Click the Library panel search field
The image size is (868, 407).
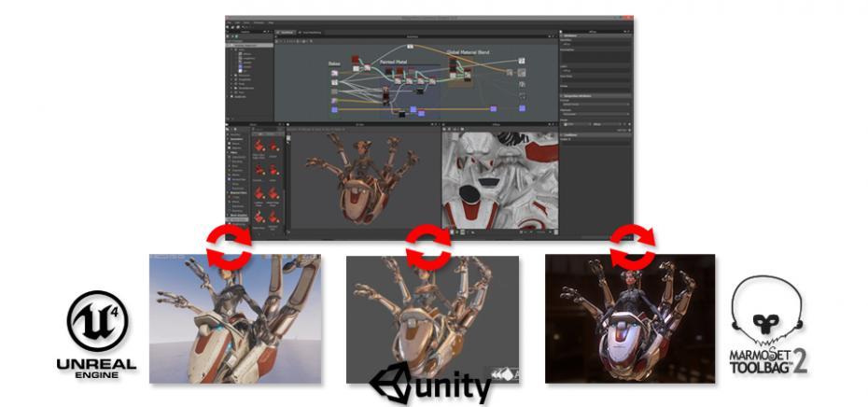[268, 129]
